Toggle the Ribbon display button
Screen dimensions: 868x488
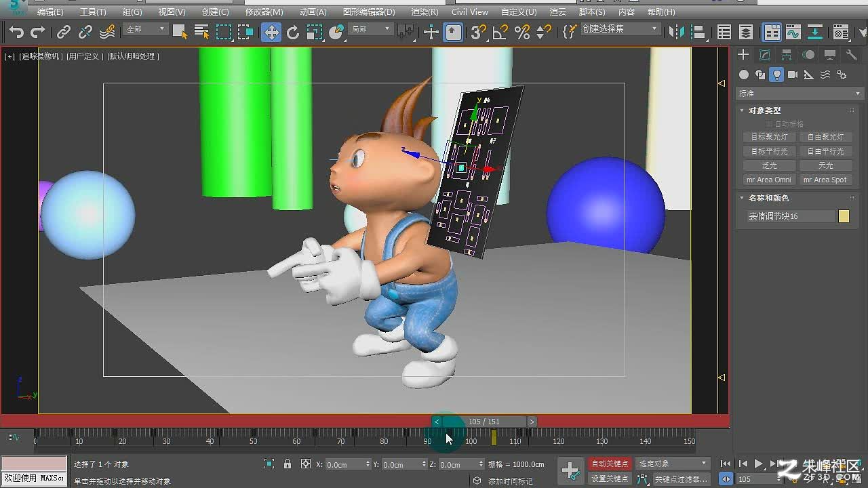pos(772,32)
